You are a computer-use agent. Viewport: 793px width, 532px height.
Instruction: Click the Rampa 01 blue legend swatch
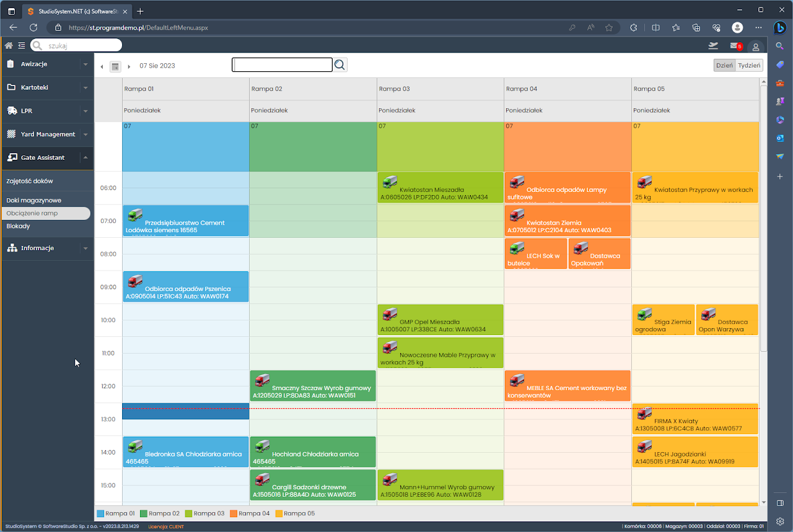tap(101, 513)
